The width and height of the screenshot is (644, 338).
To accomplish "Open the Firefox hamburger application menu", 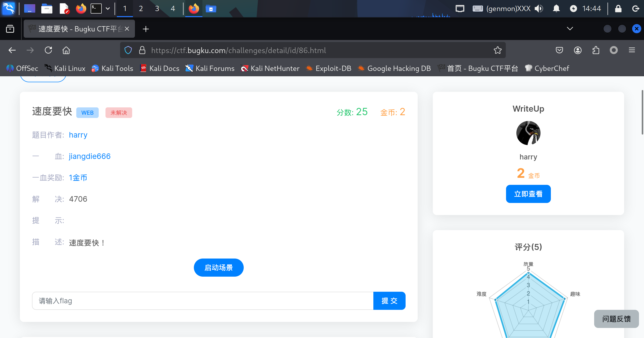I will tap(632, 50).
